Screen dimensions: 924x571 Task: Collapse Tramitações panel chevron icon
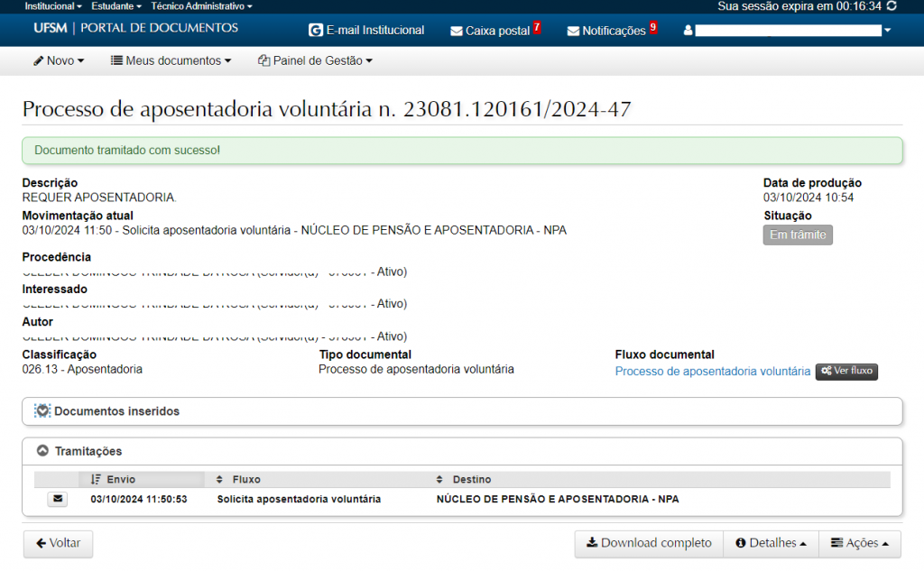pos(42,451)
